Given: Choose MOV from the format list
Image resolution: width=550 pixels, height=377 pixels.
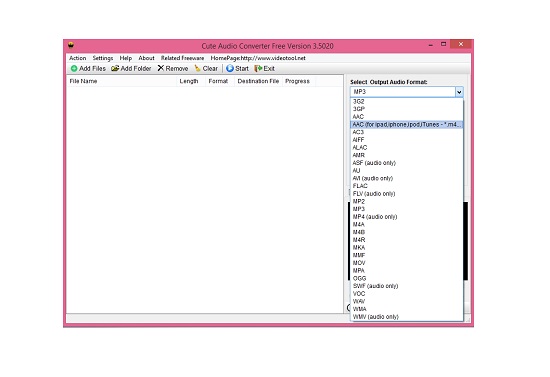Looking at the screenshot, I should [407, 263].
